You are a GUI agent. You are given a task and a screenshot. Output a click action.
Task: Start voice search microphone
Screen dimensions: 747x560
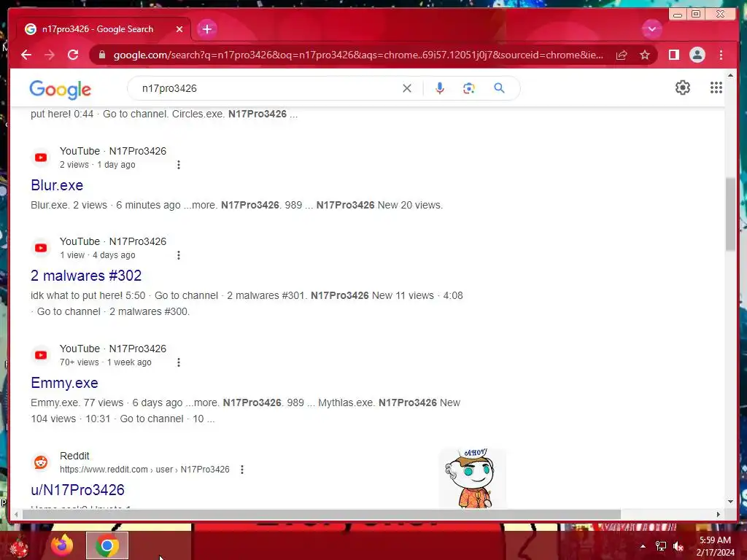(440, 88)
